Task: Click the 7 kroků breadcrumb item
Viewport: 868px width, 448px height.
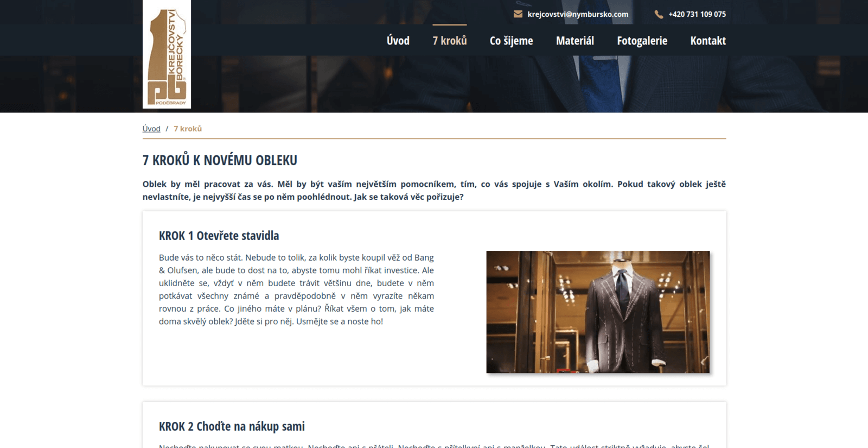Action: coord(188,129)
